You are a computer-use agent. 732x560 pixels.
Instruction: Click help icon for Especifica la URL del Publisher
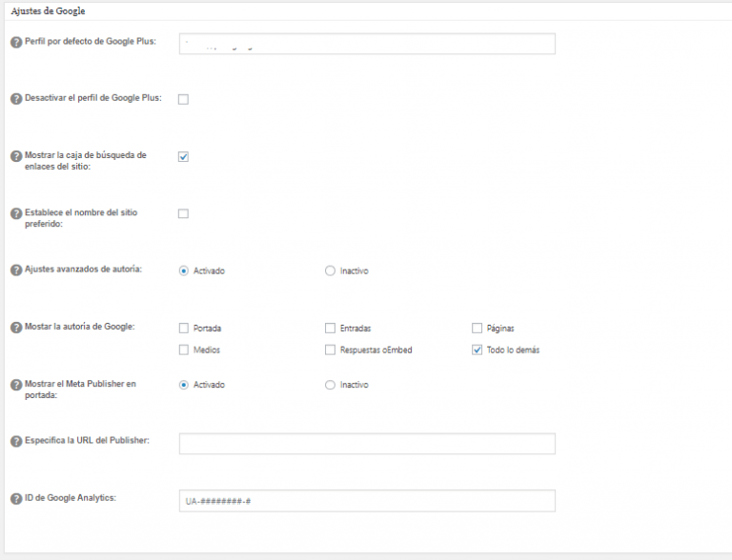[16, 442]
